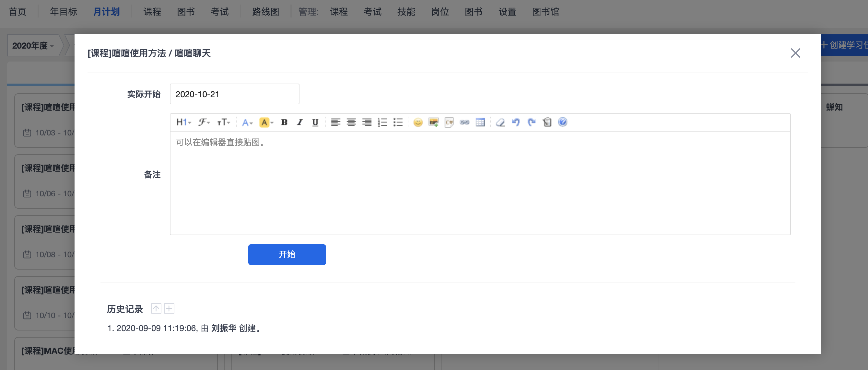Open the H1 heading format dropdown
Viewport: 868px width, 370px height.
click(x=184, y=122)
